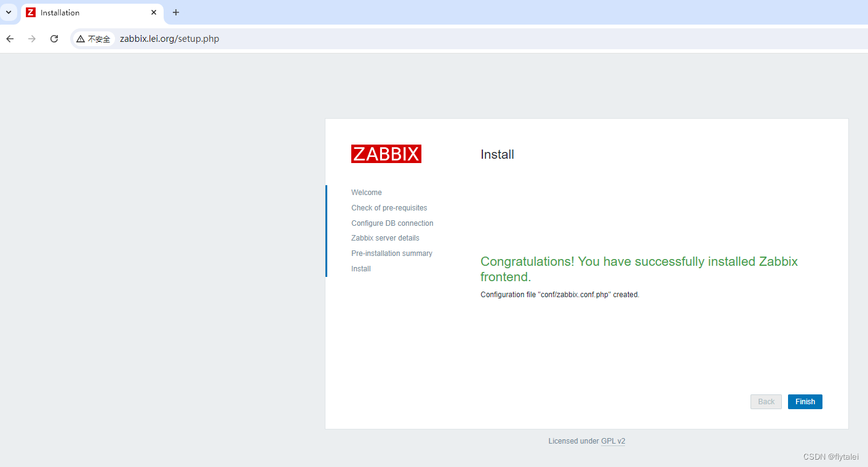This screenshot has height=467, width=868.
Task: Click Check of pre-requisites step
Action: 389,208
